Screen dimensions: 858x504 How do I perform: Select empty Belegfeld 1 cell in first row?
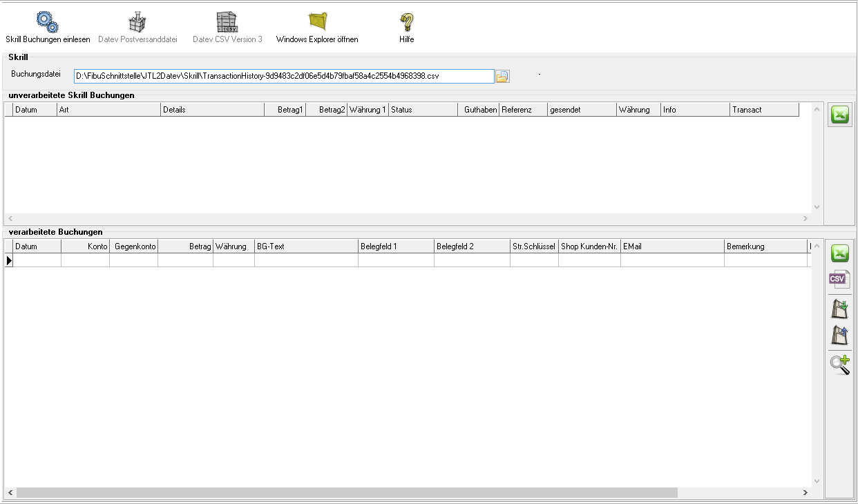[x=396, y=260]
